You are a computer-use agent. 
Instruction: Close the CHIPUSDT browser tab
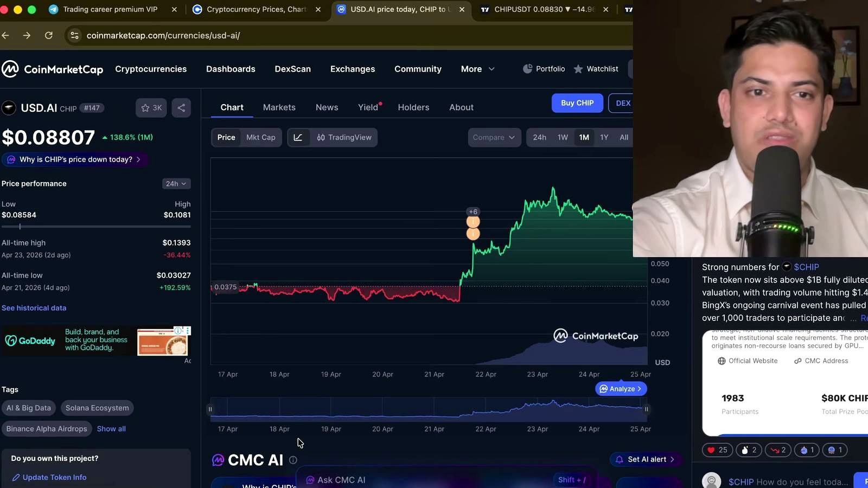coord(605,9)
